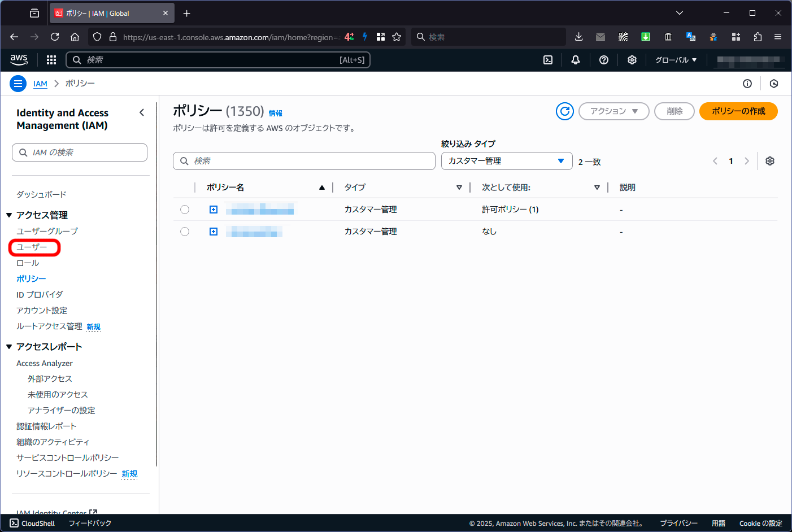
Task: Open the カスタマー管理 filter type dropdown
Action: pyautogui.click(x=506, y=161)
